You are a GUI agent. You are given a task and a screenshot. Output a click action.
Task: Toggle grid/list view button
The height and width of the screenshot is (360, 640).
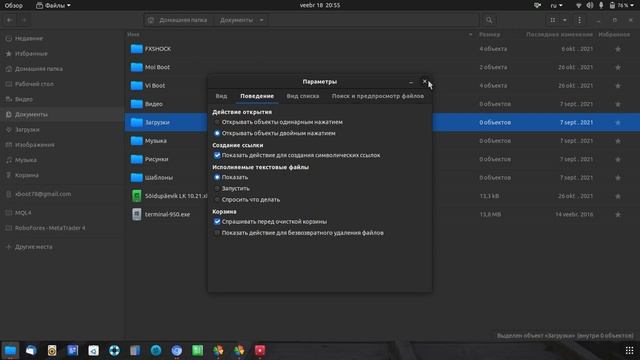coord(552,20)
